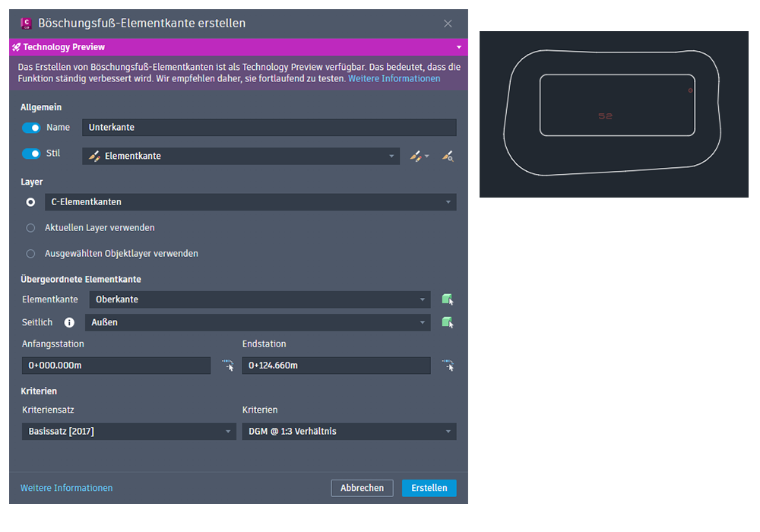Select Aktuellen Layer verwenden option
The width and height of the screenshot is (760, 532).
[30, 228]
